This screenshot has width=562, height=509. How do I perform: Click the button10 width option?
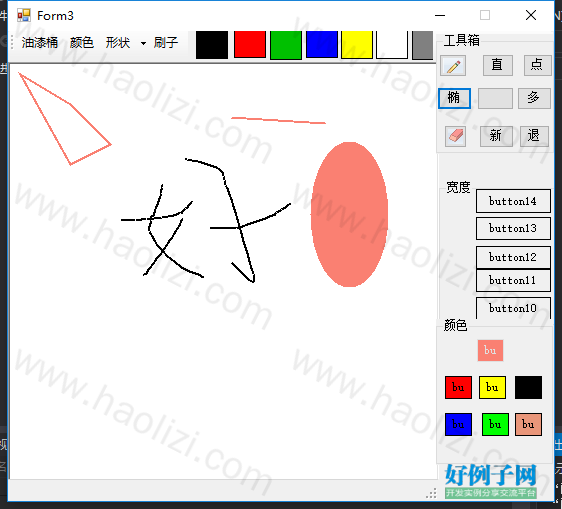click(x=513, y=308)
